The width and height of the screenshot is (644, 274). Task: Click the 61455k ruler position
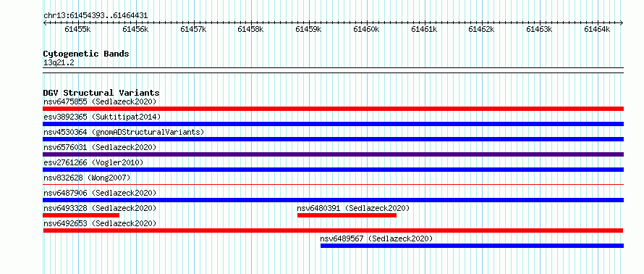tap(77, 29)
